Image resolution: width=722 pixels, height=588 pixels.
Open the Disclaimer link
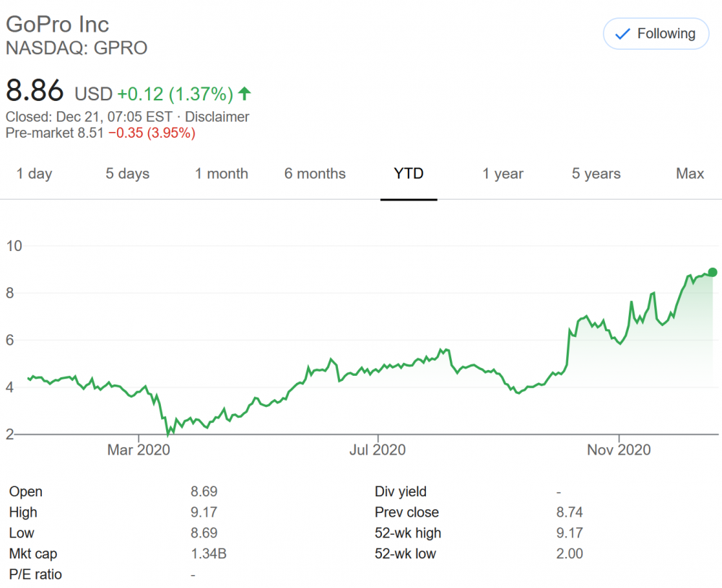217,117
